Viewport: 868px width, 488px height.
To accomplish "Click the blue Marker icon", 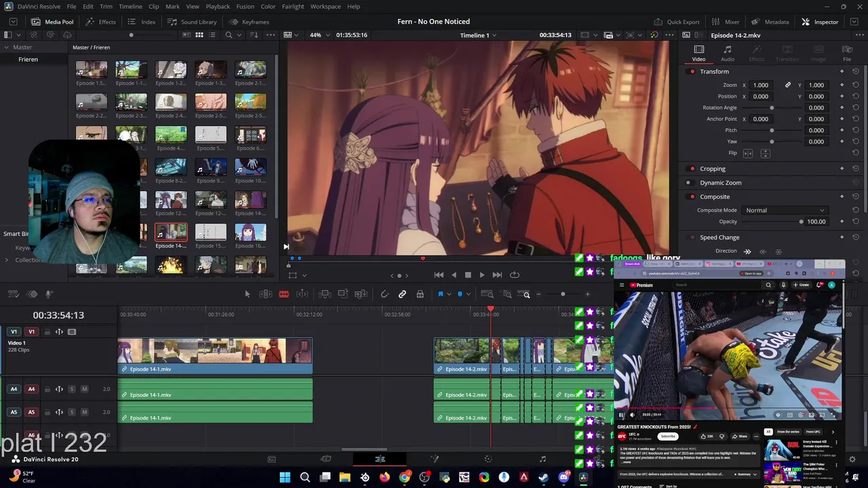I will tap(460, 294).
